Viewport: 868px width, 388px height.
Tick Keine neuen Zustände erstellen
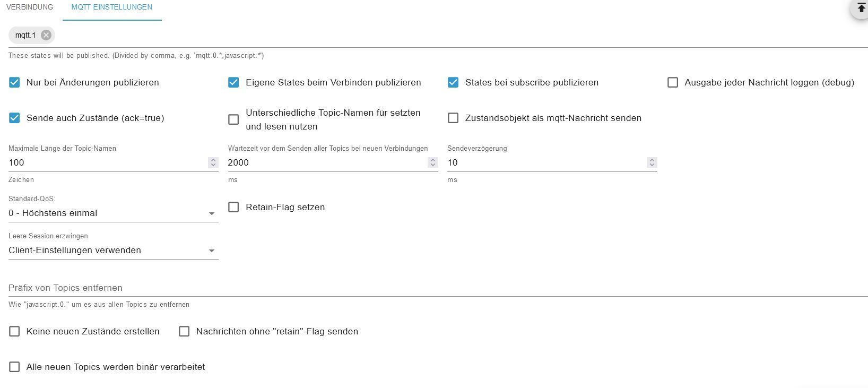pos(14,331)
